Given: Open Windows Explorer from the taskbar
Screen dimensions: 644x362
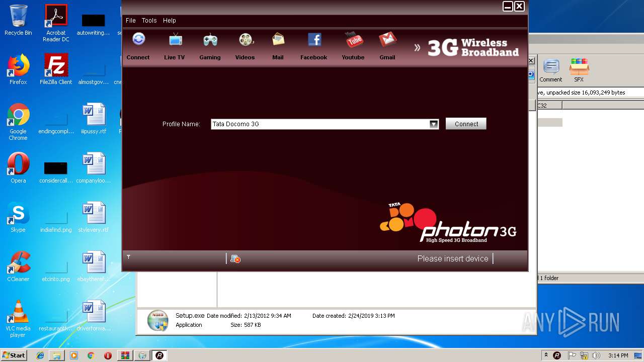Looking at the screenshot, I should point(57,355).
